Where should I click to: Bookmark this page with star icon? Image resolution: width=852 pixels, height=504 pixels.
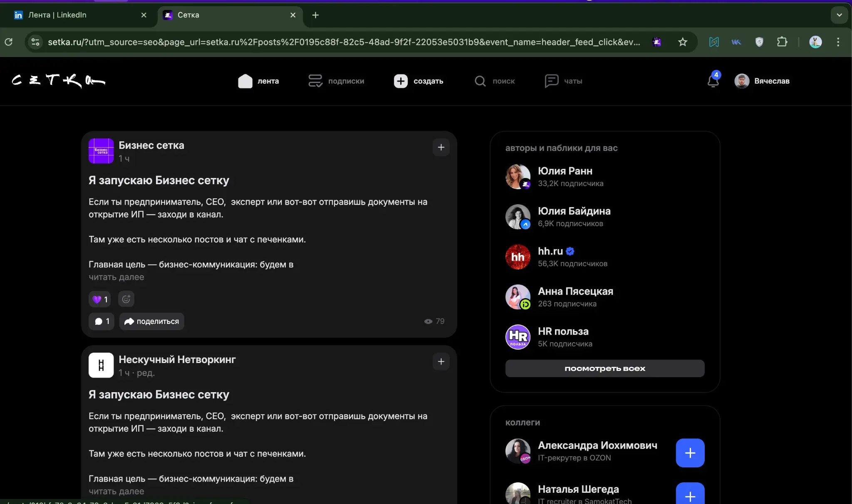683,42
